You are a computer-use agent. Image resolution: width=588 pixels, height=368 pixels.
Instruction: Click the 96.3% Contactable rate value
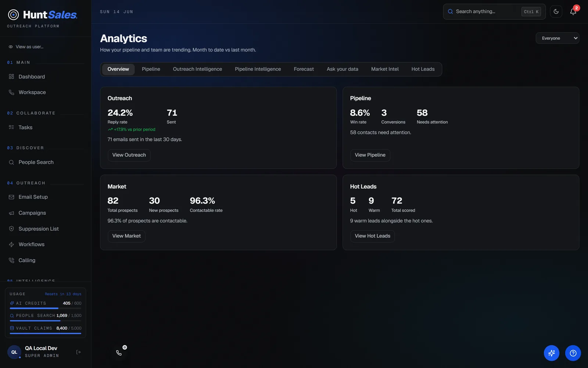click(202, 201)
